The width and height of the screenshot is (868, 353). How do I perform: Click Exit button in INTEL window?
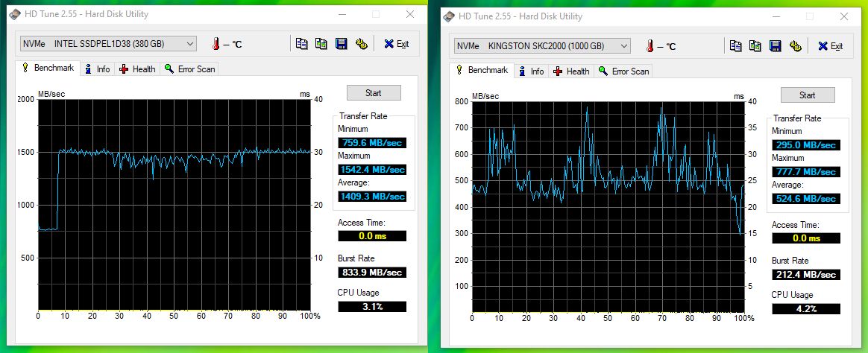click(x=397, y=44)
